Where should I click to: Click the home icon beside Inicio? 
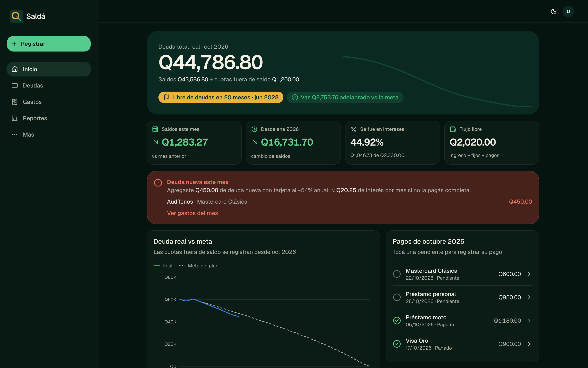[15, 69]
